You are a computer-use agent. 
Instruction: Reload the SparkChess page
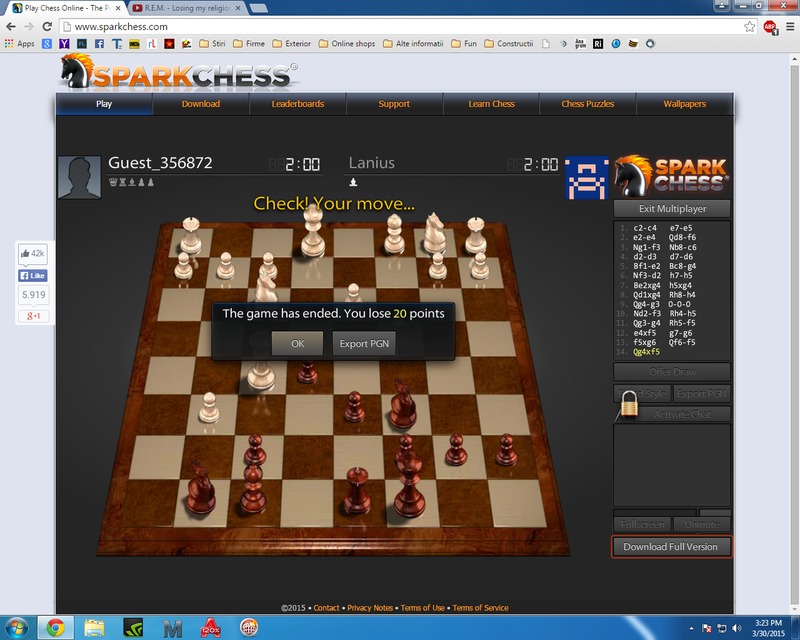click(47, 27)
